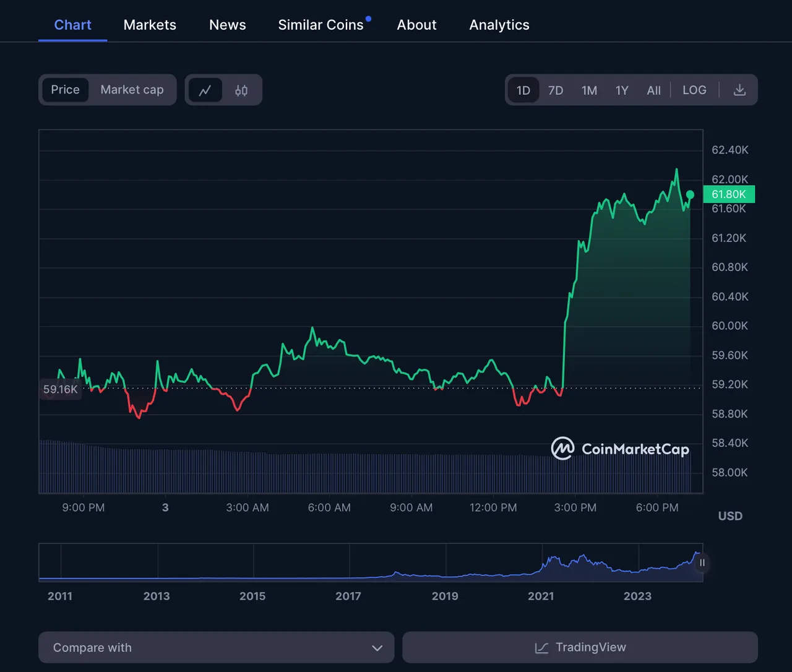Click 2023 on the history timeline

pos(637,596)
